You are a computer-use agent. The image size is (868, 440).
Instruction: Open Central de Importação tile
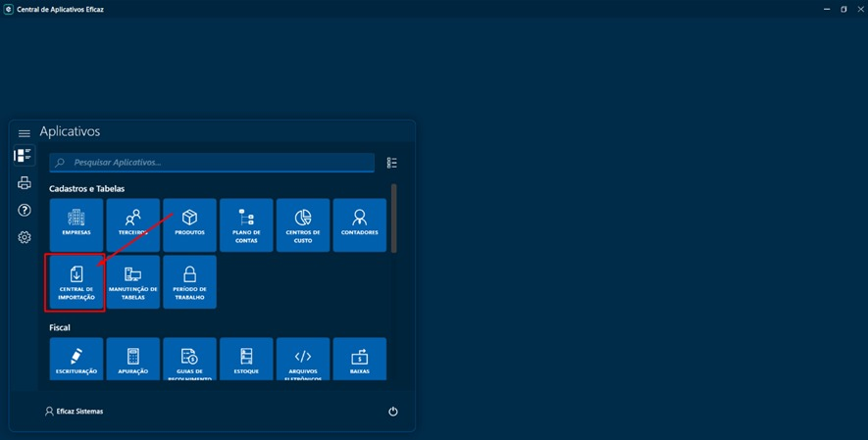76,282
